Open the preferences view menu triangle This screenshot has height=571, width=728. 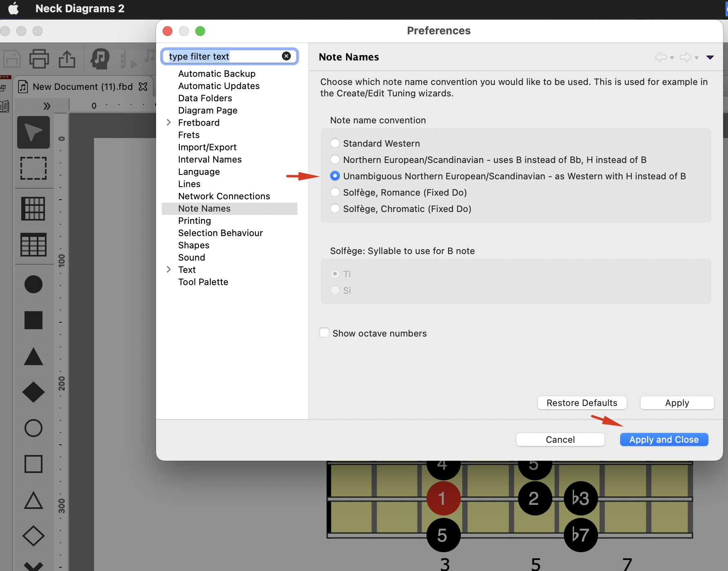[x=710, y=57]
